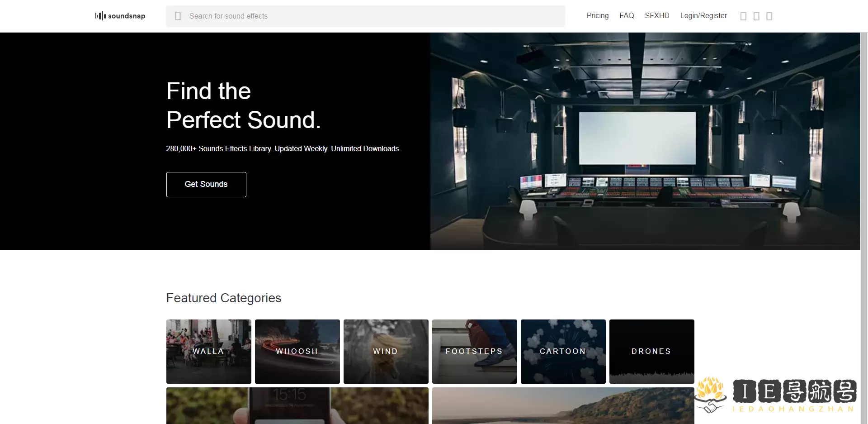Image resolution: width=868 pixels, height=424 pixels.
Task: Open the WHOOSH category
Action: point(297,351)
